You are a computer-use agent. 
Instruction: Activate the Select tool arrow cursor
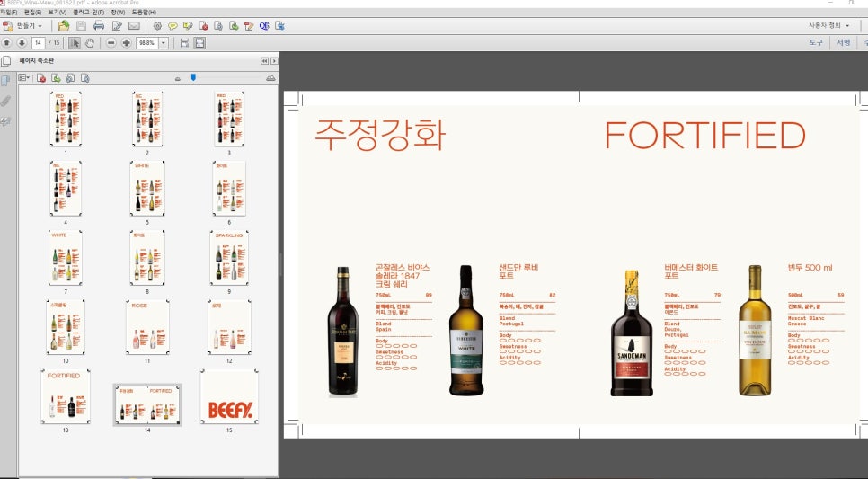75,42
